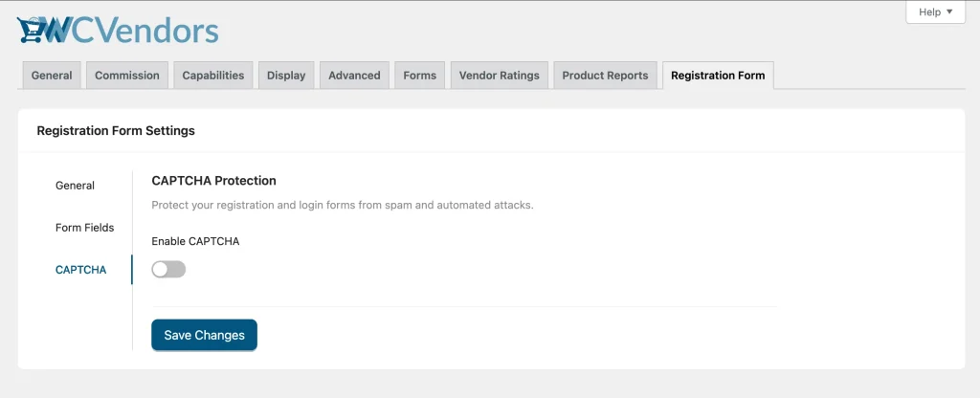The height and width of the screenshot is (398, 980).
Task: Switch to the Forms tab
Action: click(x=420, y=76)
